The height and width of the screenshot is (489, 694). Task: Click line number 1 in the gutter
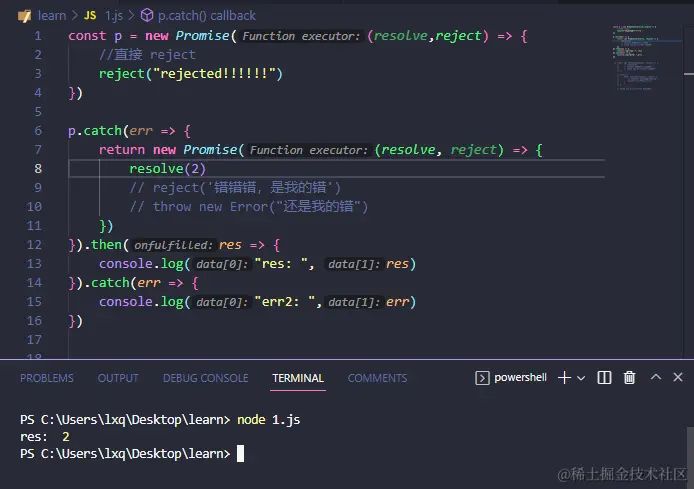click(x=38, y=36)
